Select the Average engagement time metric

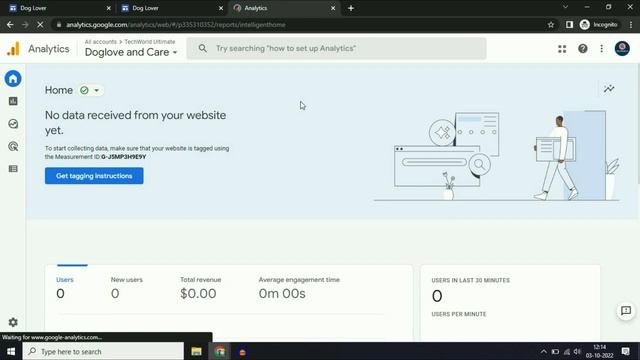click(x=299, y=287)
